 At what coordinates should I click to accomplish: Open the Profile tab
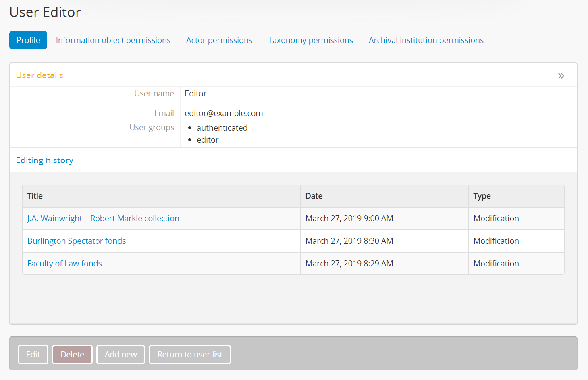pos(28,40)
